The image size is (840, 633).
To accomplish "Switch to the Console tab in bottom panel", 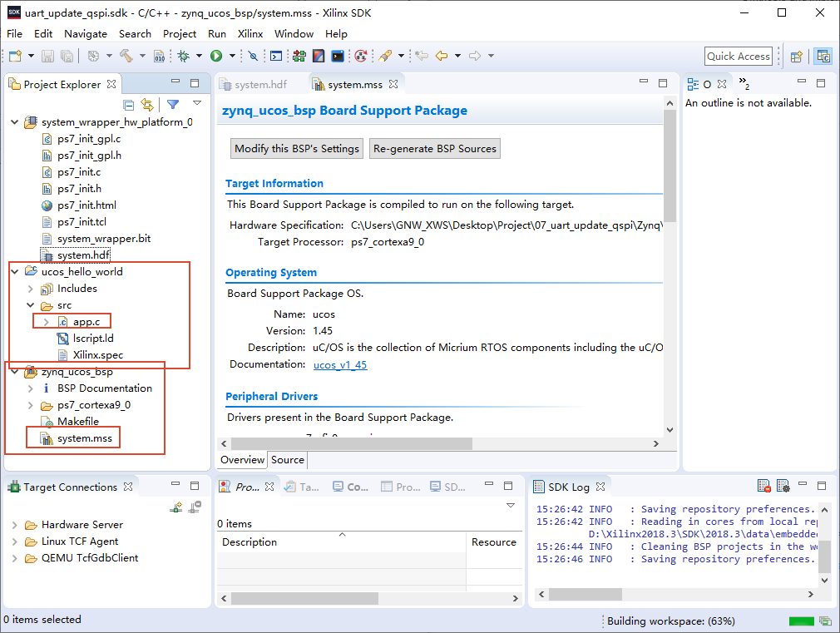I will coord(351,487).
